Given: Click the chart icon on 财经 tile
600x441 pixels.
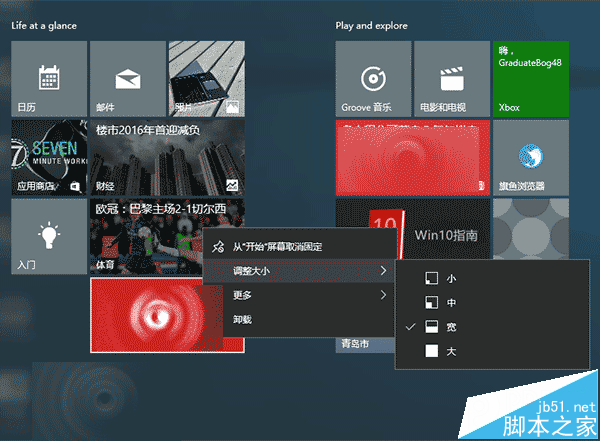Looking at the screenshot, I should [x=232, y=185].
